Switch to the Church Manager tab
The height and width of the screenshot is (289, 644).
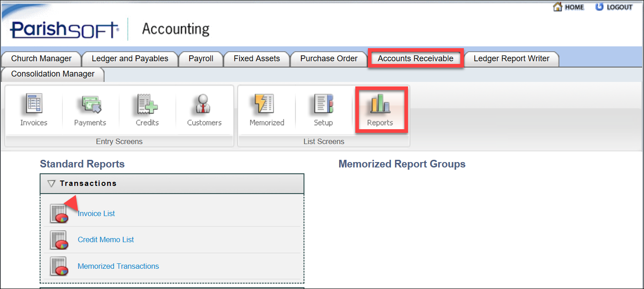[x=41, y=59]
